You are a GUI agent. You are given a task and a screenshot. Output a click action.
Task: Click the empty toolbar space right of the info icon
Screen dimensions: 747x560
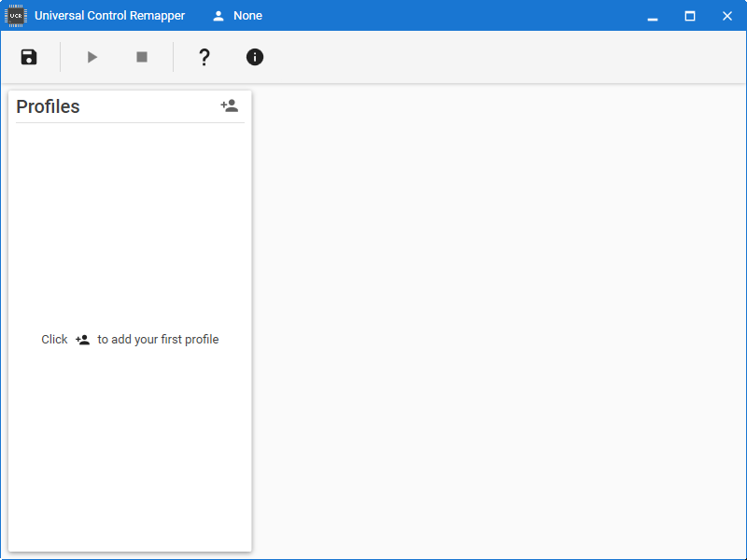click(x=505, y=57)
